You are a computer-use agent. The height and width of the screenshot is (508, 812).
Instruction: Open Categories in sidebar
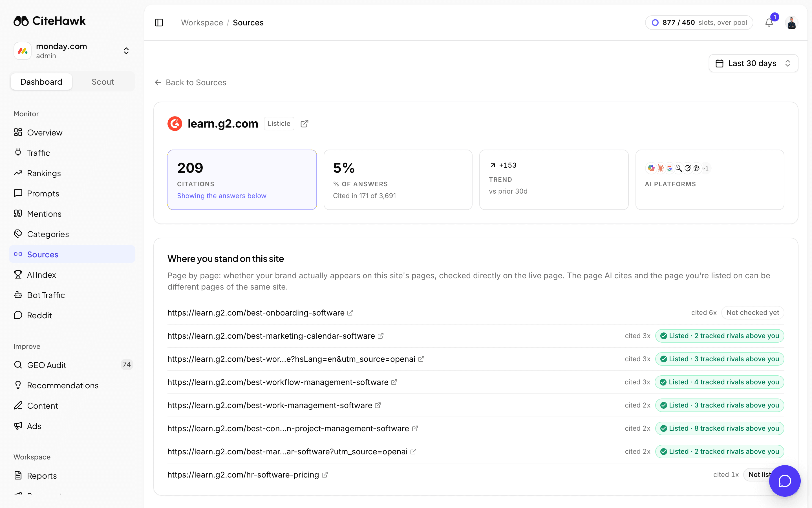72,234
